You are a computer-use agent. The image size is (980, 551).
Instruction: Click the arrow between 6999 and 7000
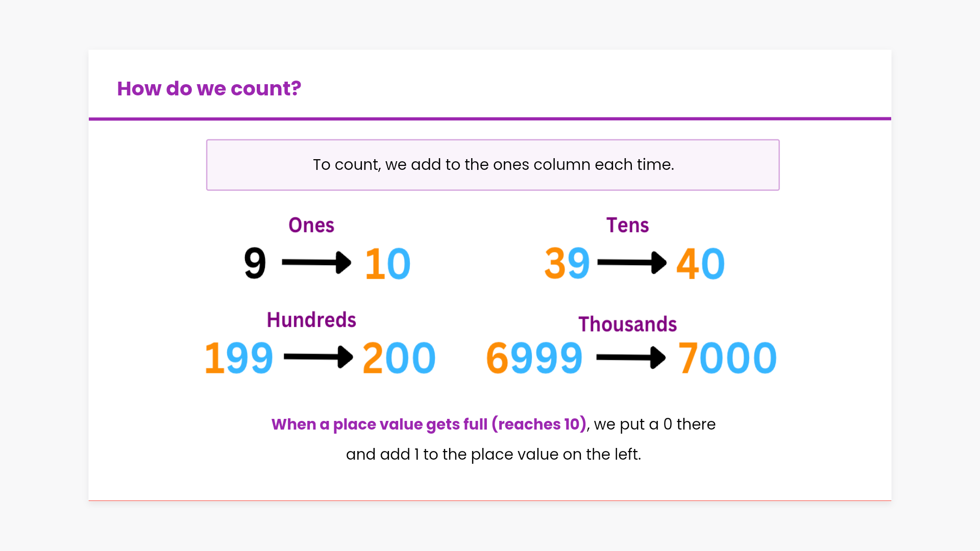tap(631, 358)
